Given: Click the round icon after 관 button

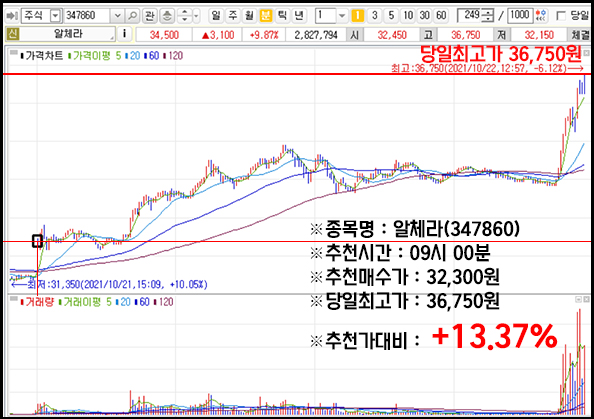Looking at the screenshot, I should 167,16.
